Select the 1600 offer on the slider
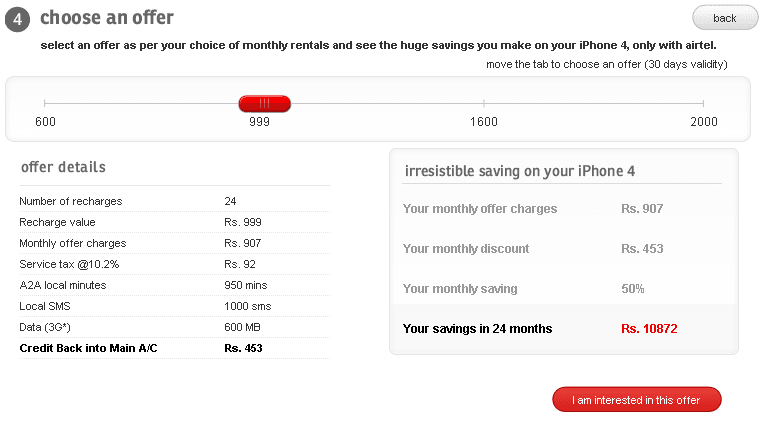The width and height of the screenshot is (766, 422). [x=484, y=122]
